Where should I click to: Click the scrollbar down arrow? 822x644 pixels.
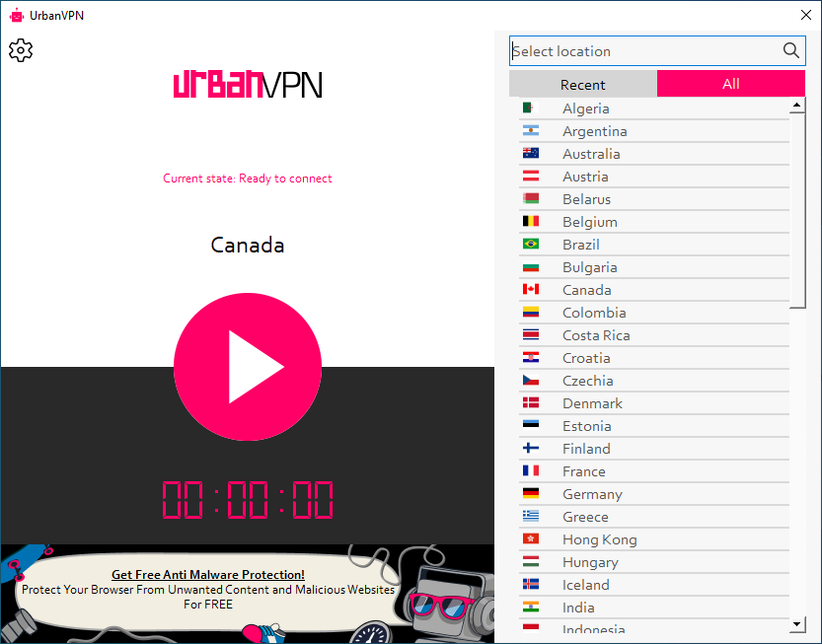797,623
